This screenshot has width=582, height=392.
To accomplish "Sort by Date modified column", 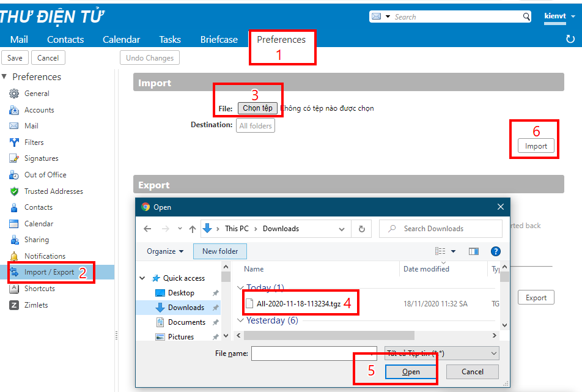I will (426, 268).
